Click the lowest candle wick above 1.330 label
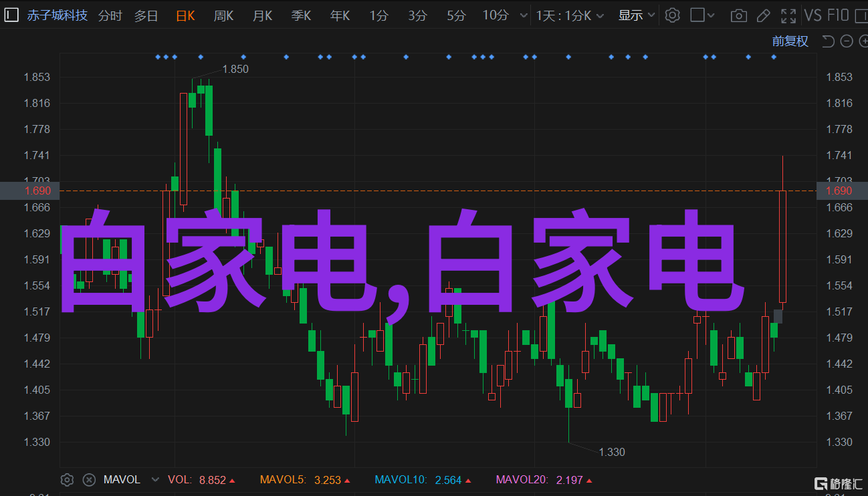 568,424
